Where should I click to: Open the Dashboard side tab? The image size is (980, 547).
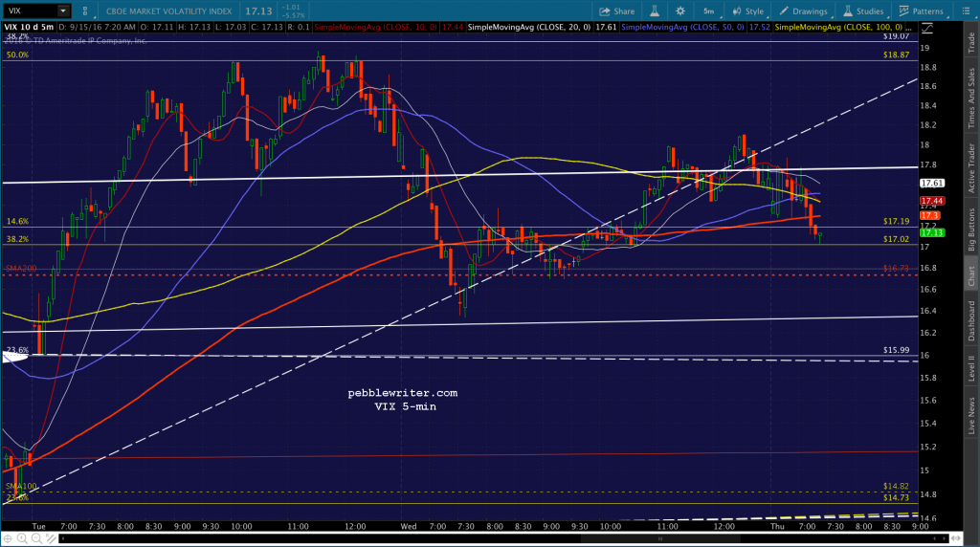tap(971, 320)
